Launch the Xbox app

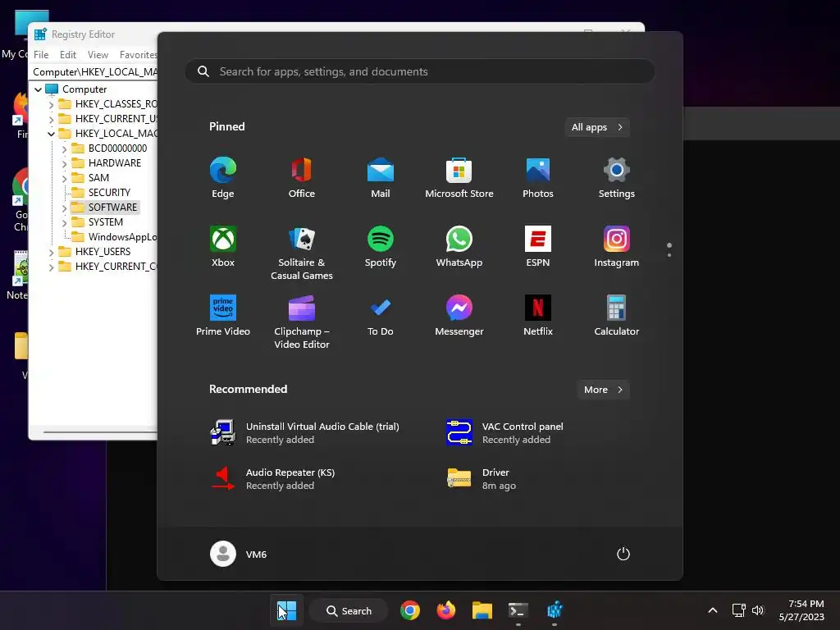223,246
